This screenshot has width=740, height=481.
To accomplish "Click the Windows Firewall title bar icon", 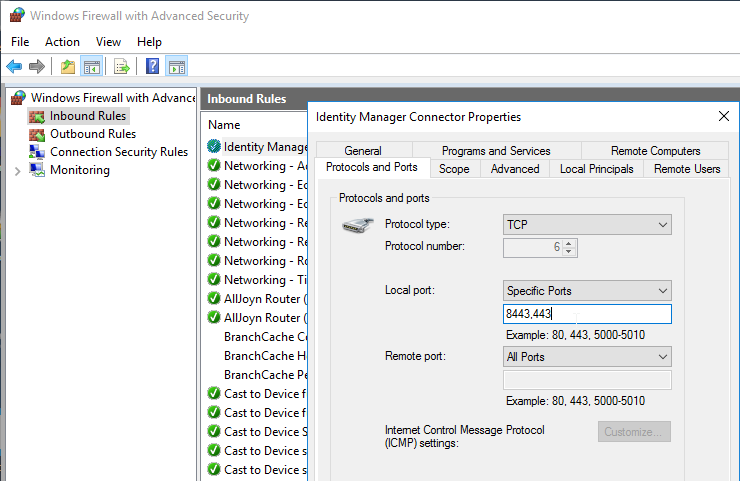I will coord(17,15).
